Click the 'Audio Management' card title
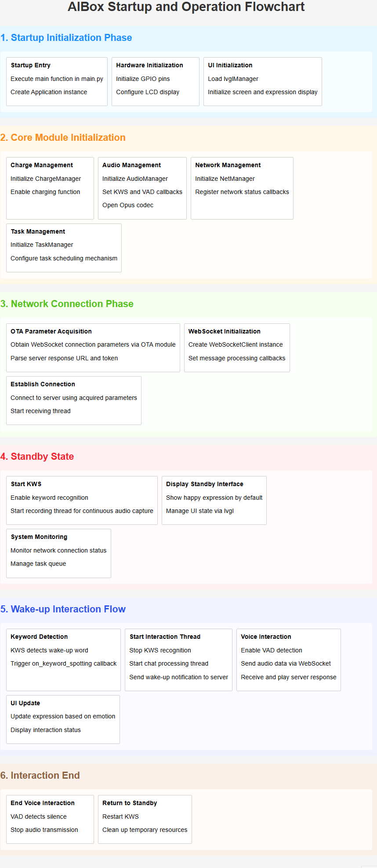This screenshot has width=377, height=868. [131, 165]
